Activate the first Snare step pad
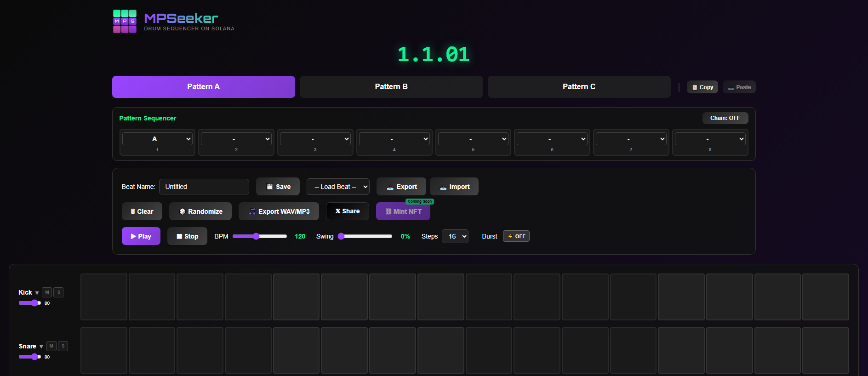The width and height of the screenshot is (868, 376). 104,351
